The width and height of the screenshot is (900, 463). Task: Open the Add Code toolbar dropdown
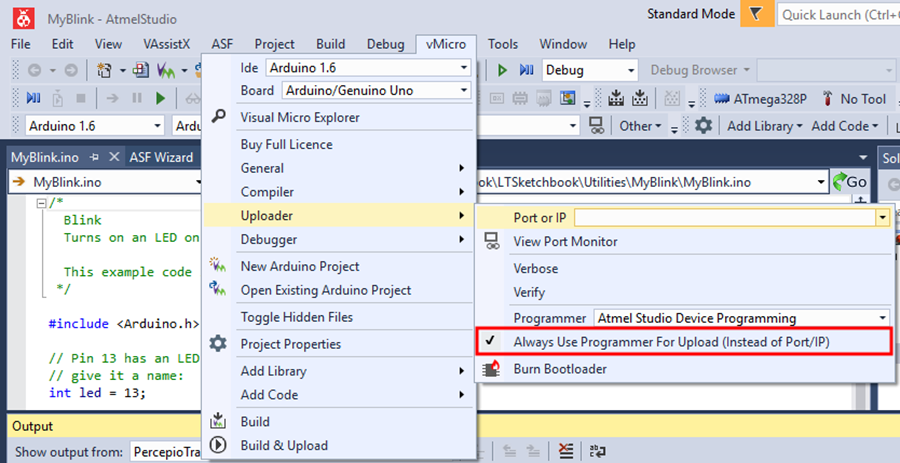[x=845, y=126]
